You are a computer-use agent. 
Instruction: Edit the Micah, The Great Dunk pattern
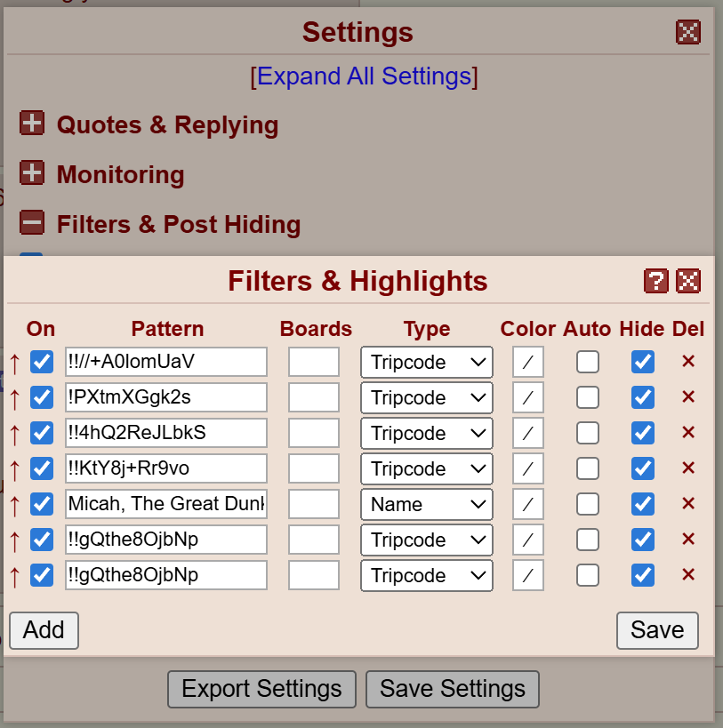pyautogui.click(x=166, y=504)
